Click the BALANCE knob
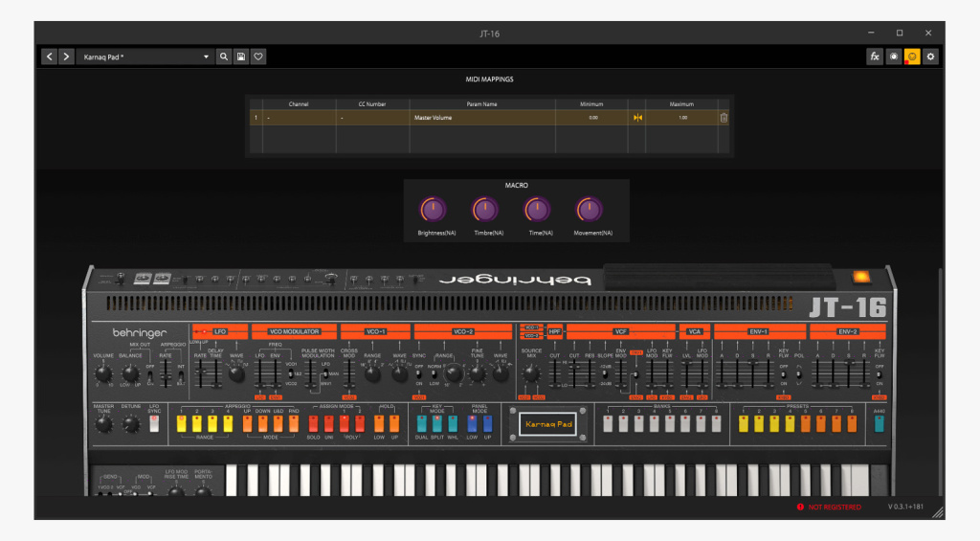This screenshot has height=541, width=980. point(130,374)
